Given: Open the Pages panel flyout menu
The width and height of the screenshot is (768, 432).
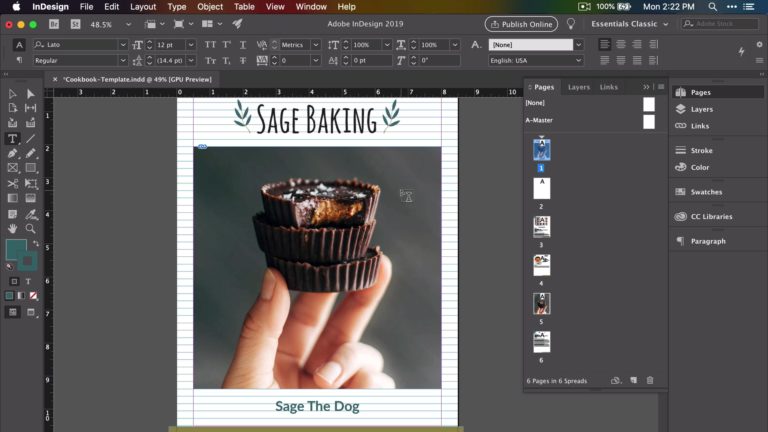Looking at the screenshot, I should (661, 87).
